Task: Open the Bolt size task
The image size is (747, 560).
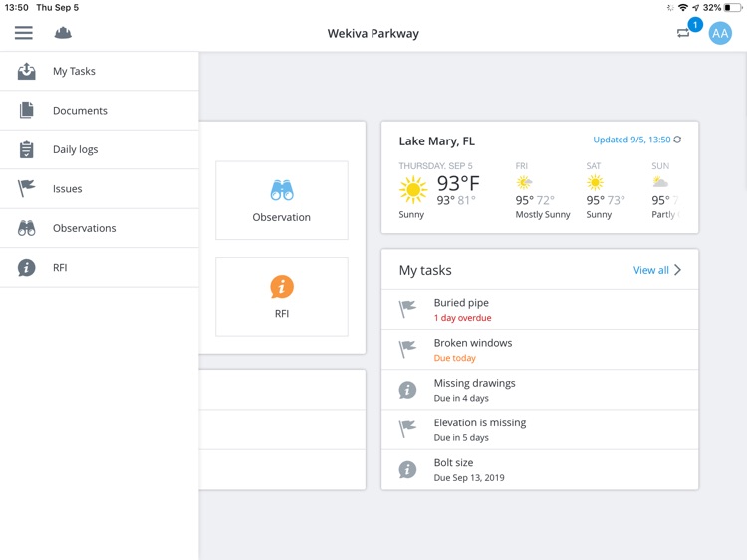Action: pos(540,470)
